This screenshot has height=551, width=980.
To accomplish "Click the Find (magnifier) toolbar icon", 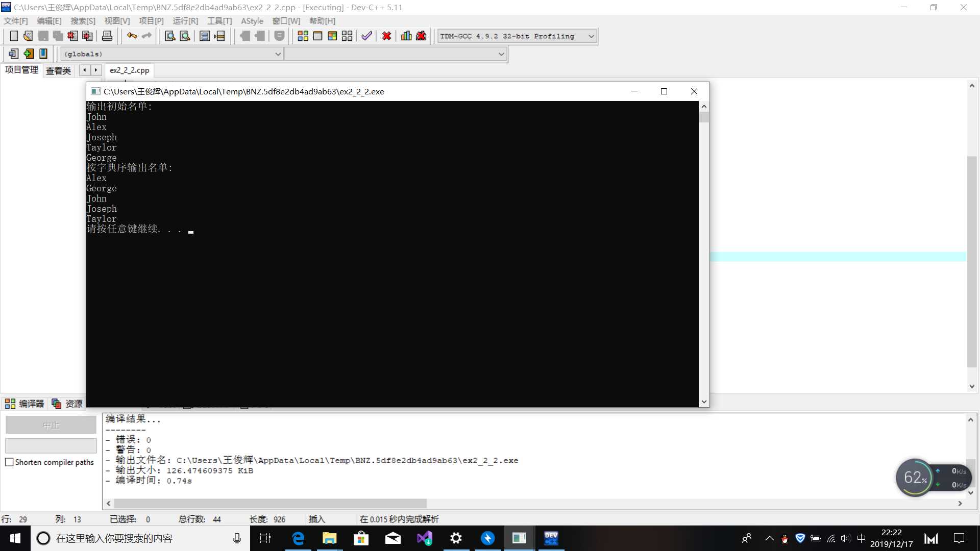I will (x=170, y=36).
